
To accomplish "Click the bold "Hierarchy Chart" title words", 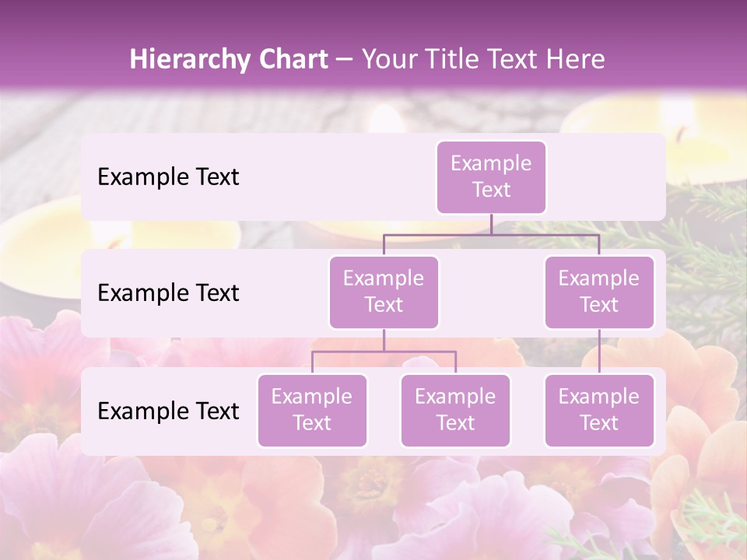I will point(229,59).
